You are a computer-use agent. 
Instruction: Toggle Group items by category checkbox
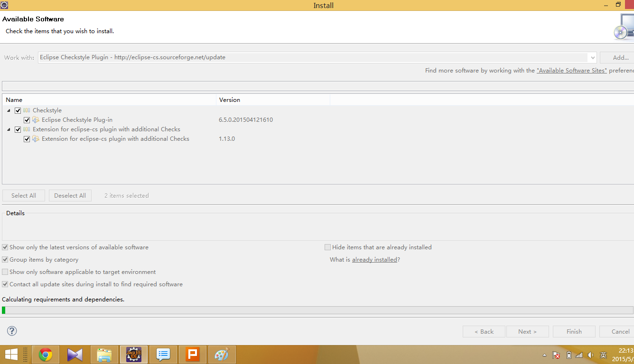[x=5, y=260]
